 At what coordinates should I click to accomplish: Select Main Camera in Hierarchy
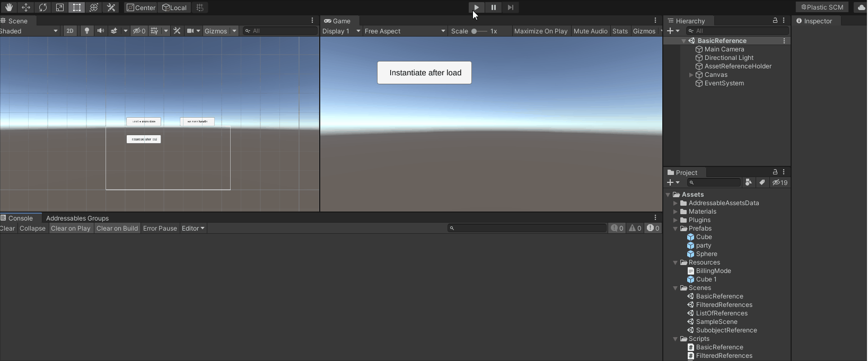click(724, 49)
